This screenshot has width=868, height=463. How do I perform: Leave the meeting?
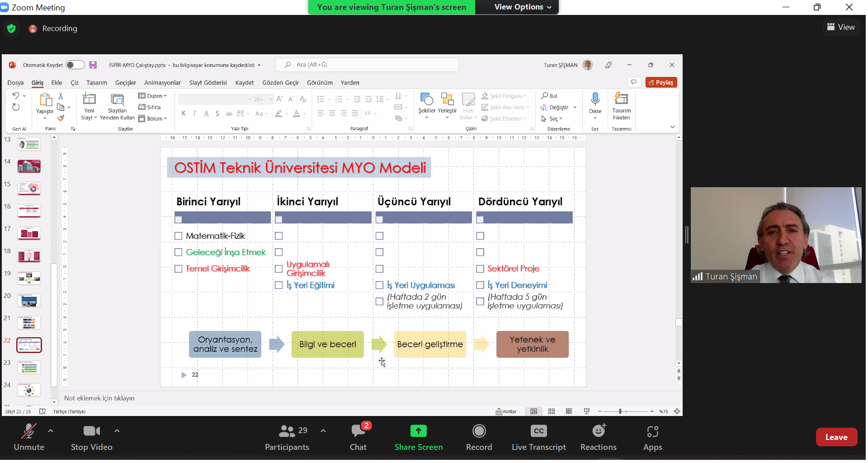point(836,437)
